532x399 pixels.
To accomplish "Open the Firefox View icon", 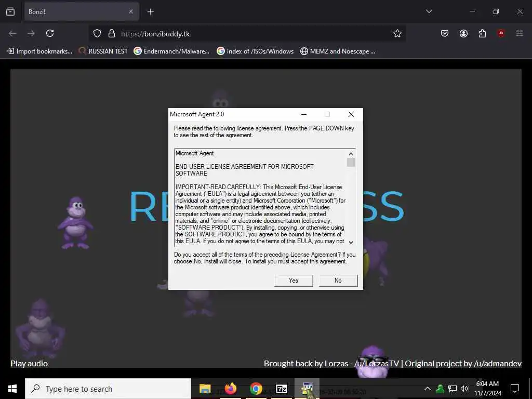I will [x=10, y=11].
